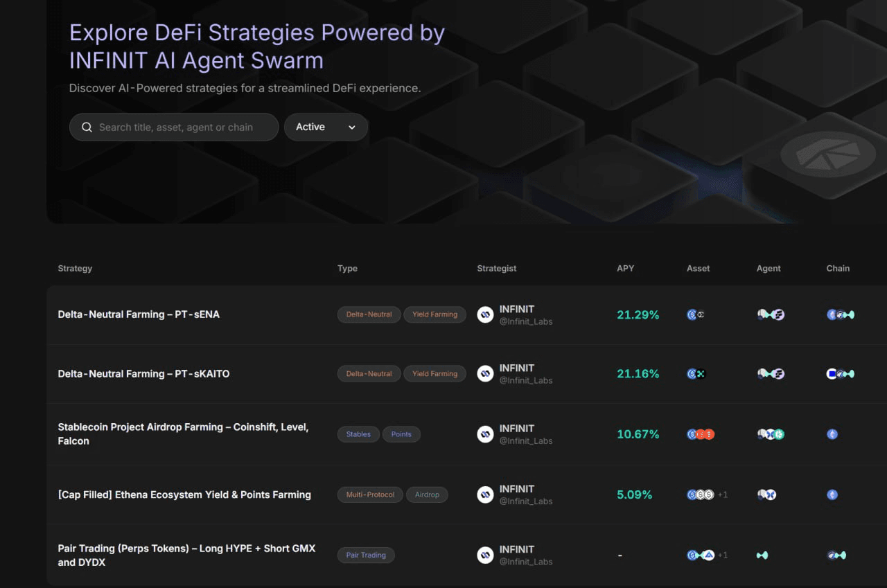
Task: Click the Strategy column header
Action: click(75, 268)
